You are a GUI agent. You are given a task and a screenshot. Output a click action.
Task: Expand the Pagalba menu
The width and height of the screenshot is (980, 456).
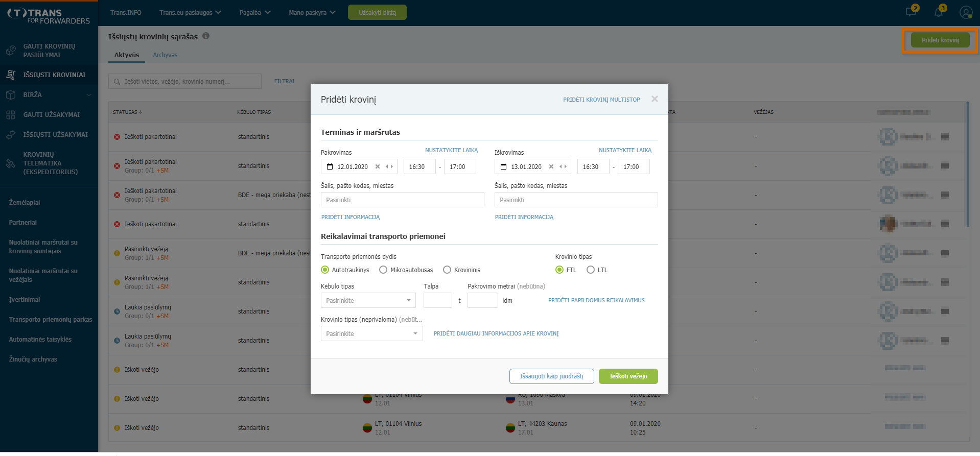point(255,12)
